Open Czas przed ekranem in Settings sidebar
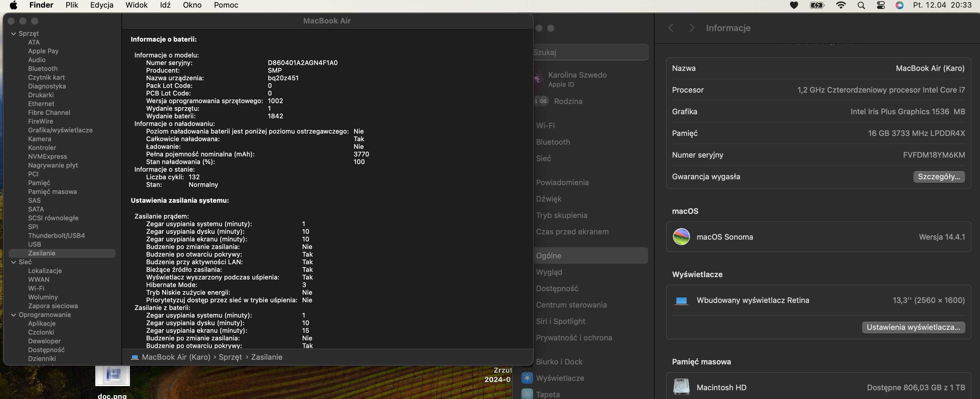Viewport: 980px width, 399px height. tap(572, 232)
